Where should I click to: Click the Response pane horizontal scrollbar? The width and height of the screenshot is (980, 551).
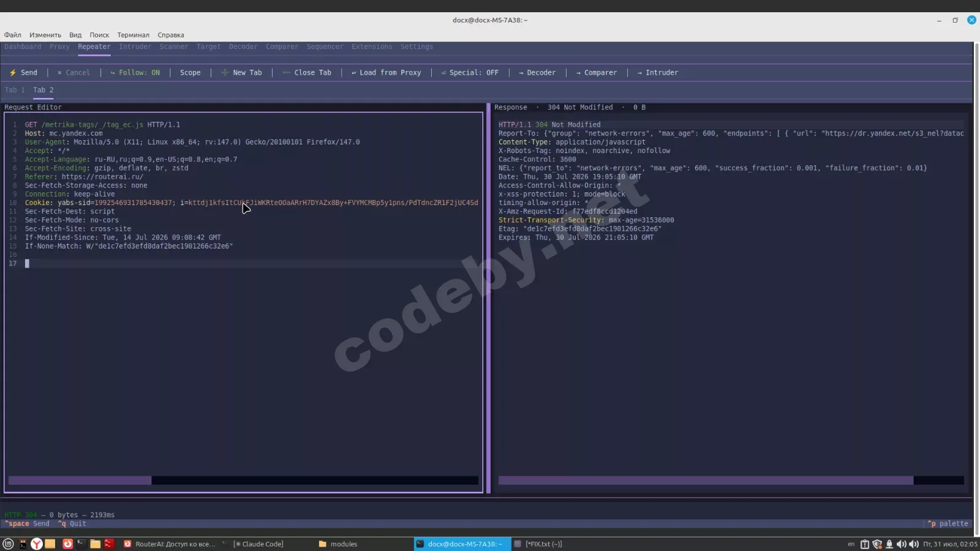coord(731,481)
